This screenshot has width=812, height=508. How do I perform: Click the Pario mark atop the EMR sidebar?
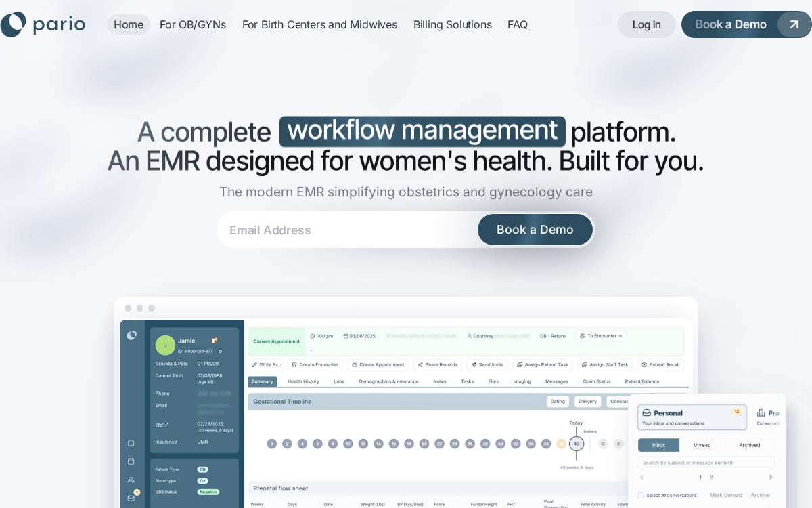click(x=131, y=335)
